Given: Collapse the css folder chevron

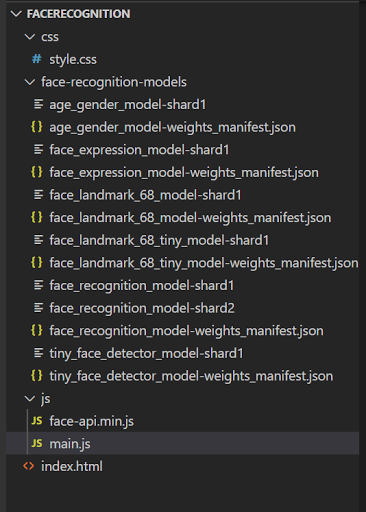Looking at the screenshot, I should point(30,37).
